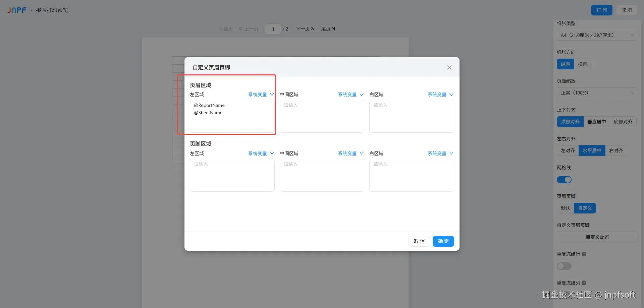
Task: Select 横向 paper orientation
Action: click(583, 64)
